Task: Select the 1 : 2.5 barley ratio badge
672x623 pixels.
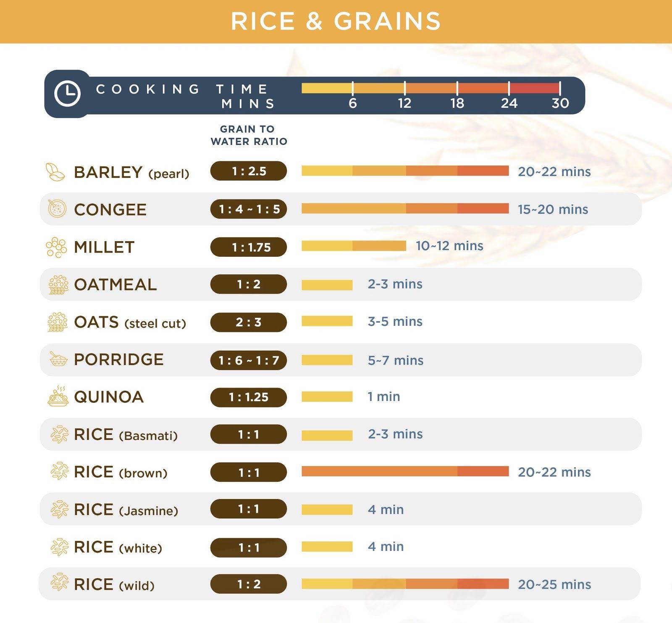Action: point(249,171)
